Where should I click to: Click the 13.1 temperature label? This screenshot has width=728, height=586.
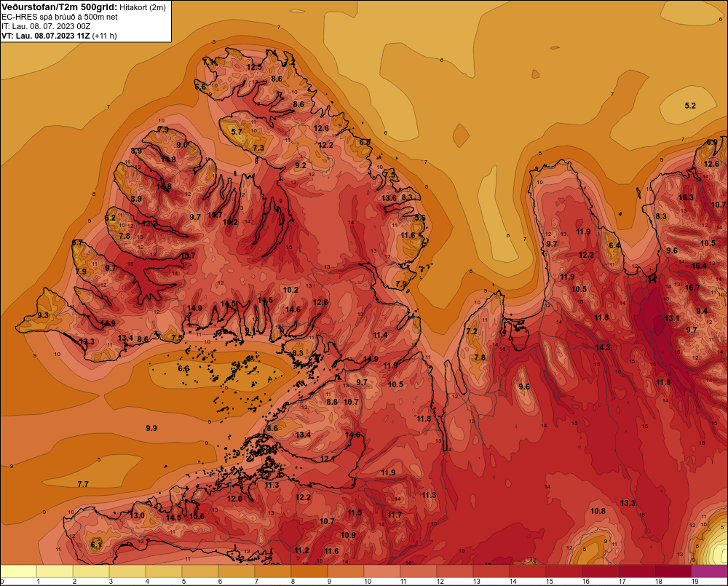pyautogui.click(x=672, y=319)
